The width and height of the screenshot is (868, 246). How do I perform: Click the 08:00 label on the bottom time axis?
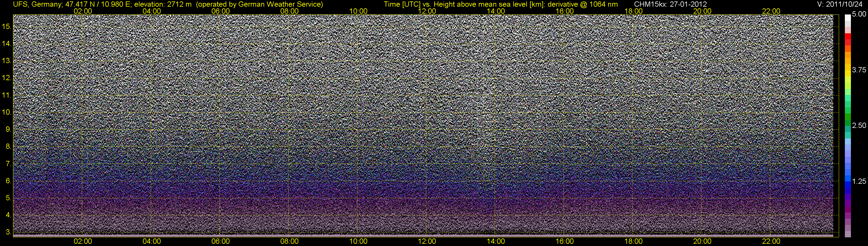click(289, 241)
